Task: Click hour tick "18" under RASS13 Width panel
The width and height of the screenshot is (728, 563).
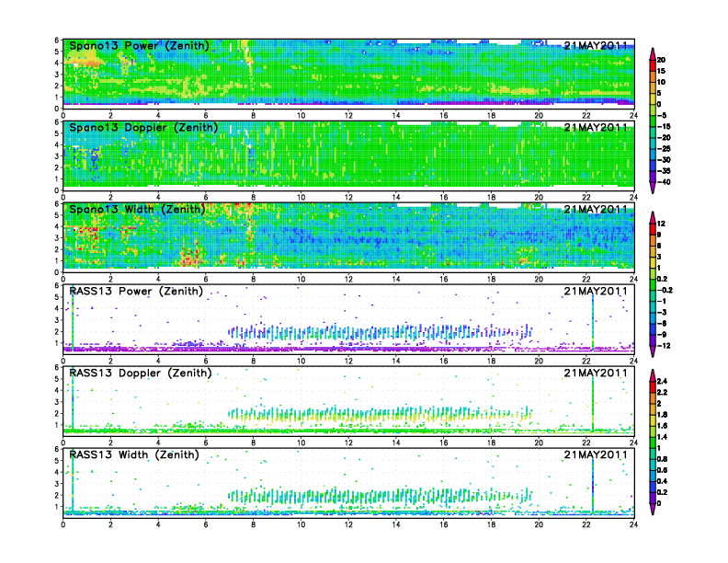Action: point(491,524)
